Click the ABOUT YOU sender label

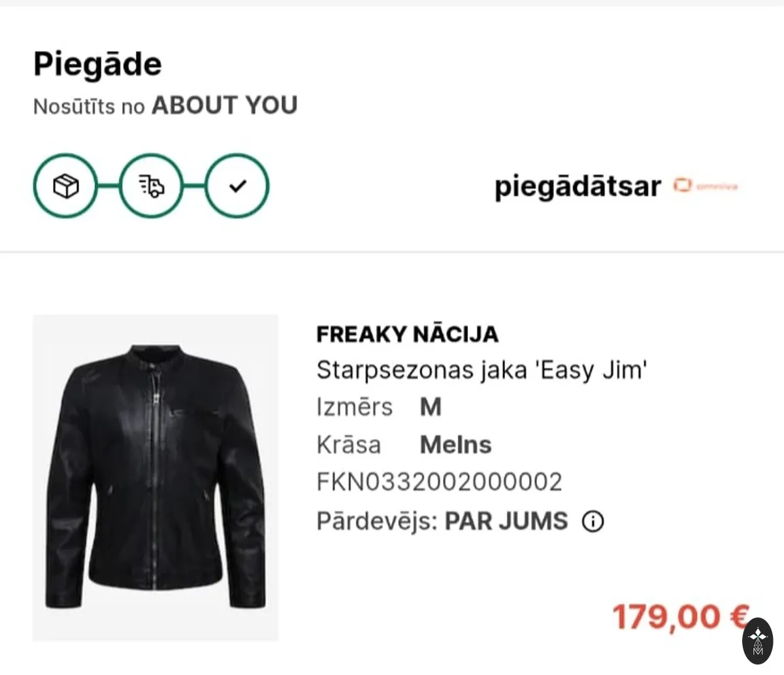point(225,105)
